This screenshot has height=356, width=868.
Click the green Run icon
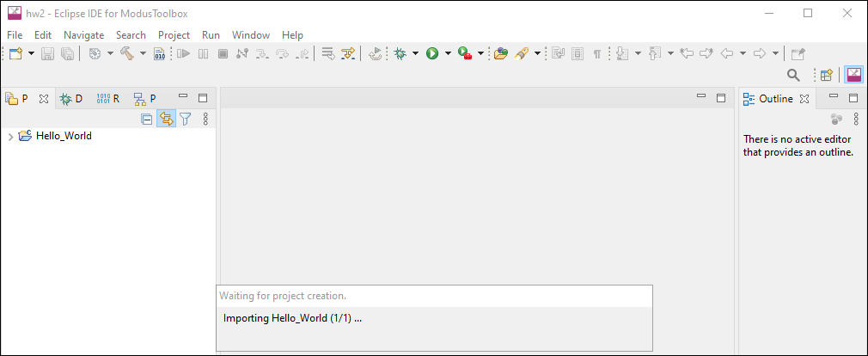click(x=431, y=53)
